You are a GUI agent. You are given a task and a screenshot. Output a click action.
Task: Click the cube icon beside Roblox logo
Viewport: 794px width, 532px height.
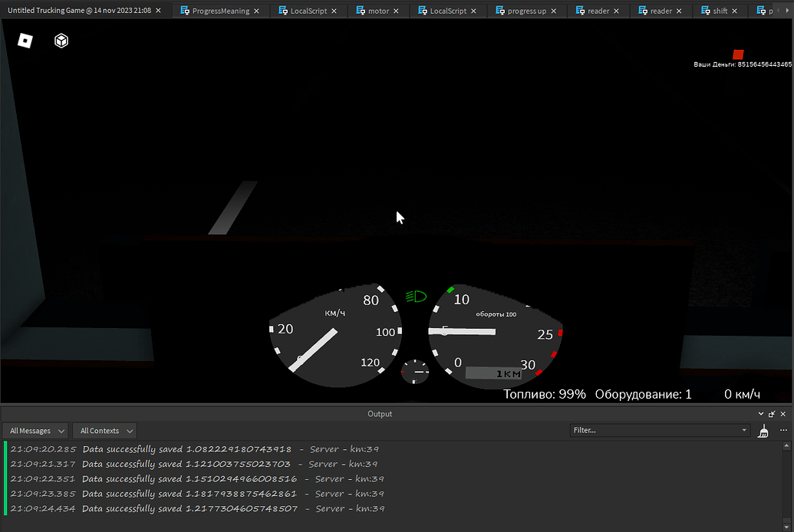61,41
